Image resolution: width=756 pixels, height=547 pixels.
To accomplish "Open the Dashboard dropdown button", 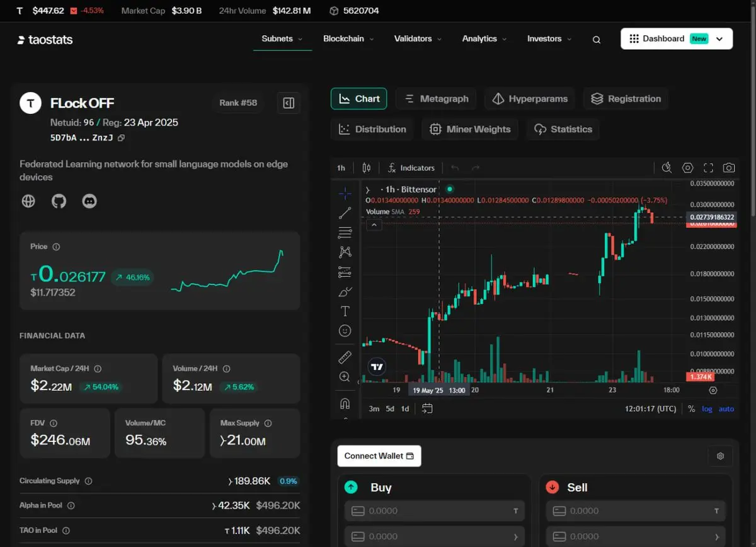I will (x=677, y=38).
